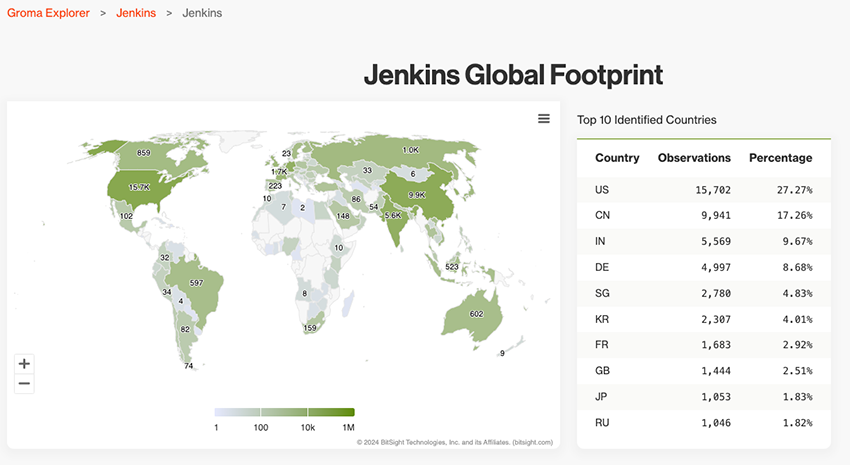Click the 9.67% percentage cell
Screen dimensions: 850x465
(x=797, y=242)
